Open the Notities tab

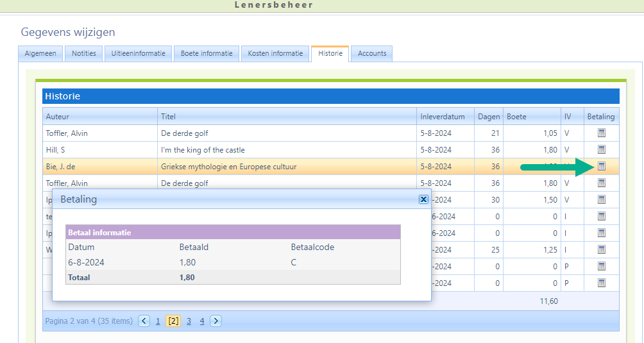tap(84, 54)
